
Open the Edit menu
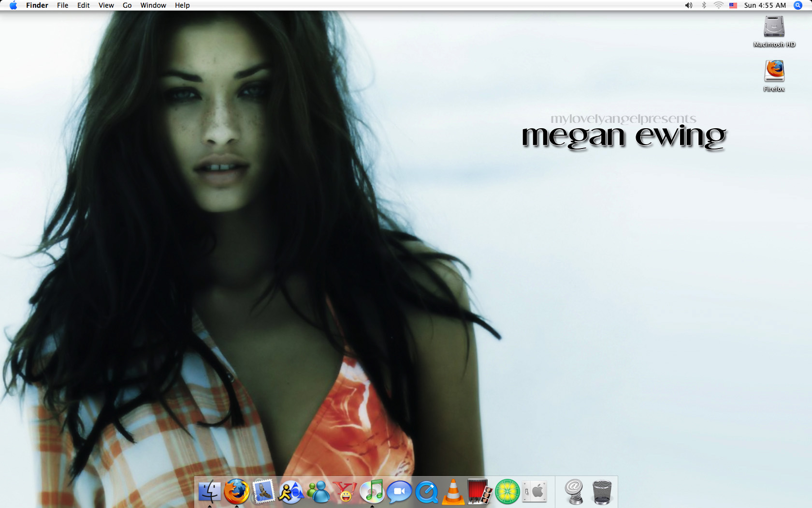(84, 5)
